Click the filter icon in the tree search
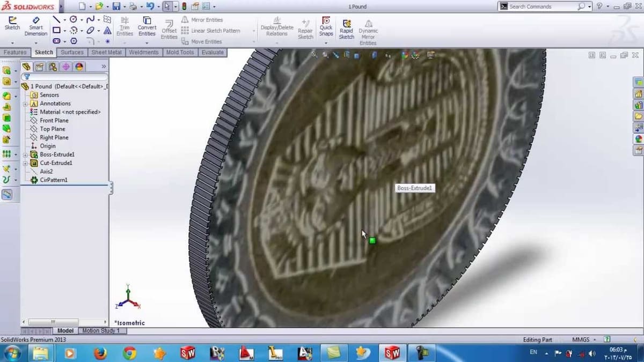The image size is (644, 362). [26, 77]
